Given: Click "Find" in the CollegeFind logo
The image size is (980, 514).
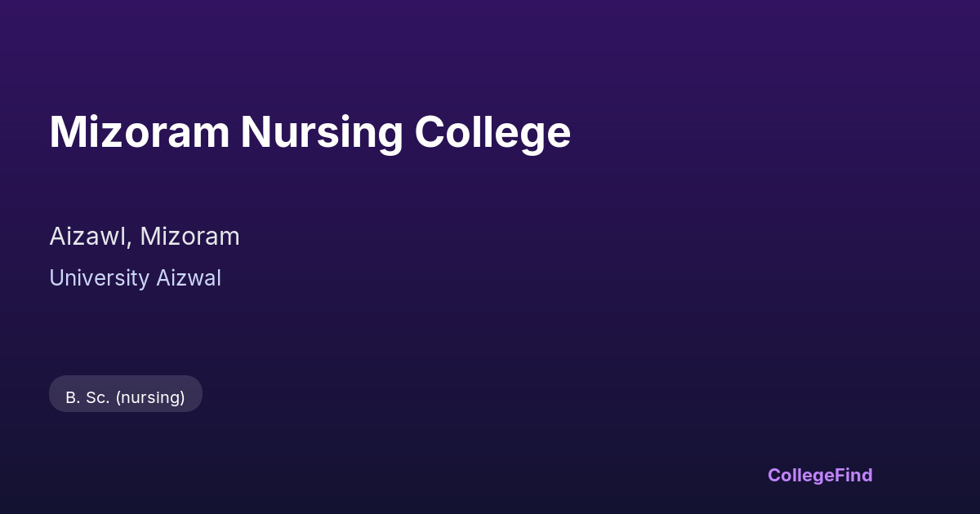Looking at the screenshot, I should (x=853, y=475).
